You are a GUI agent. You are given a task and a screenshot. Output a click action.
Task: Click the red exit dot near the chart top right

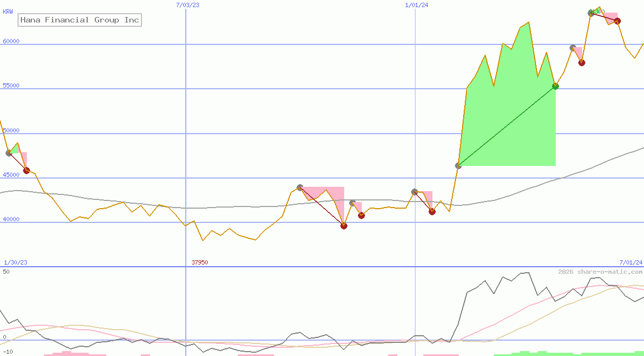(617, 21)
